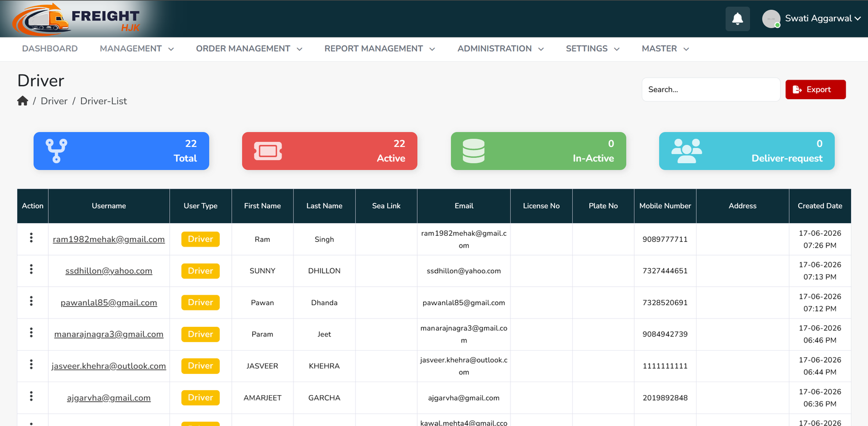Image resolution: width=868 pixels, height=426 pixels.
Task: Click Driver badge in Ram Singh row
Action: click(201, 239)
